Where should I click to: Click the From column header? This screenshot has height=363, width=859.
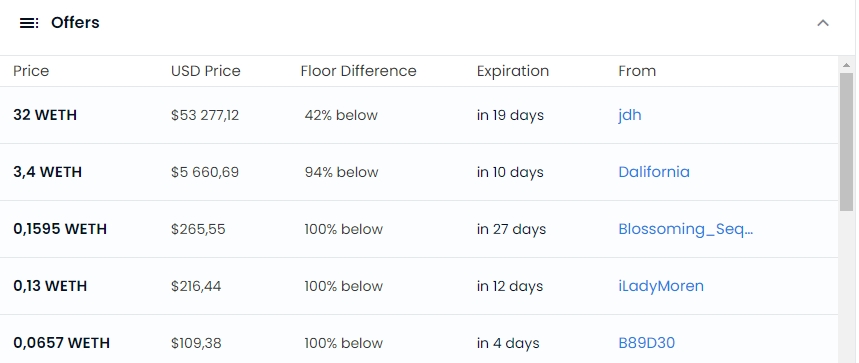click(x=637, y=71)
